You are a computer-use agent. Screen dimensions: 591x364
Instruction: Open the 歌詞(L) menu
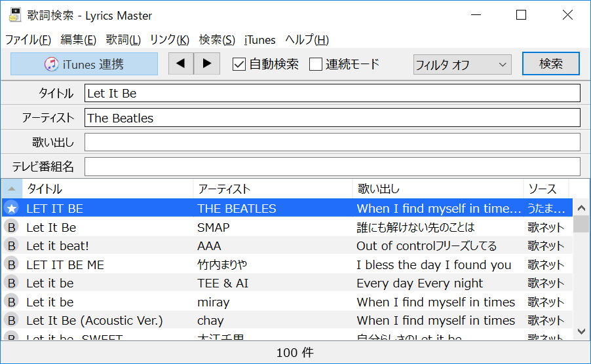123,39
